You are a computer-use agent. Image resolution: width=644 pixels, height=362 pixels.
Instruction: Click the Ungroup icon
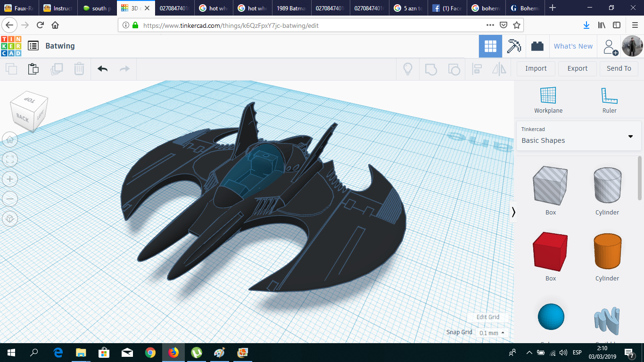point(454,69)
